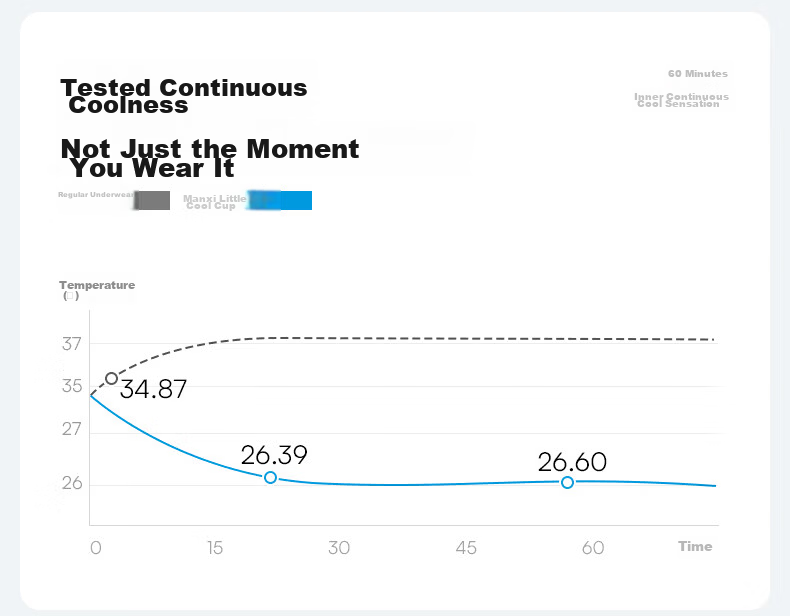The height and width of the screenshot is (616, 790).
Task: Click the 34.87 data point marker
Action: coord(112,378)
